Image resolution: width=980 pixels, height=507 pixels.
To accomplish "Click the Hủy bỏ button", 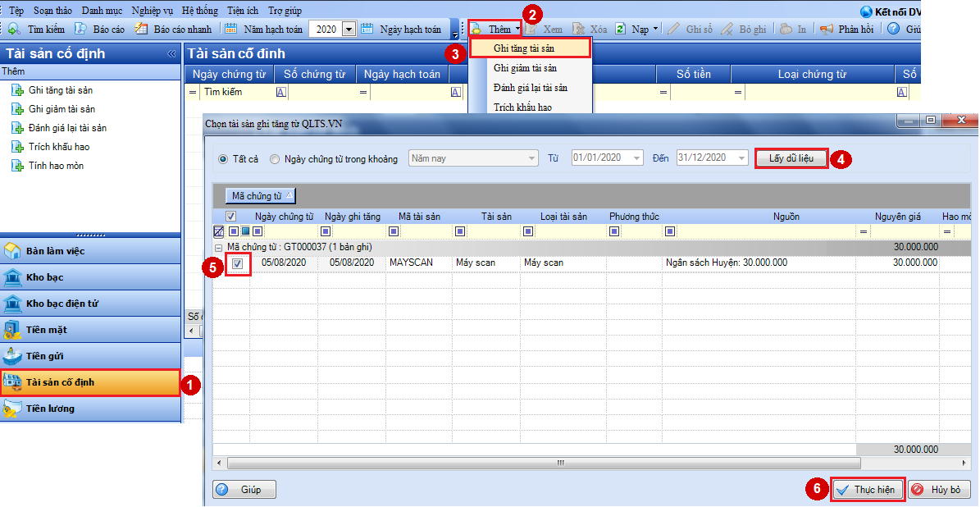I will point(939,490).
